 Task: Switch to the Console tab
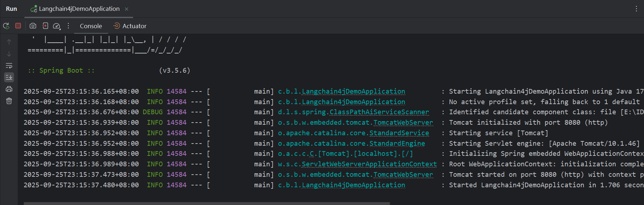[x=91, y=26]
